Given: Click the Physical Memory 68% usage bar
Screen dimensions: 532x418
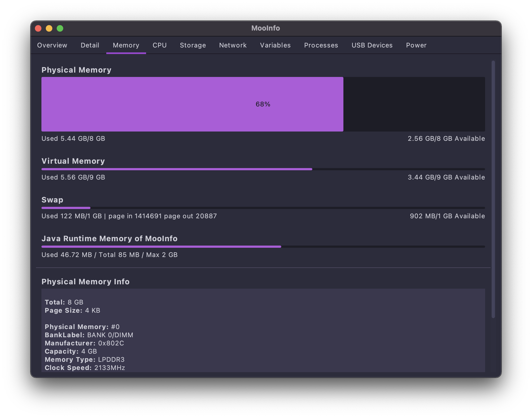Looking at the screenshot, I should [x=263, y=104].
